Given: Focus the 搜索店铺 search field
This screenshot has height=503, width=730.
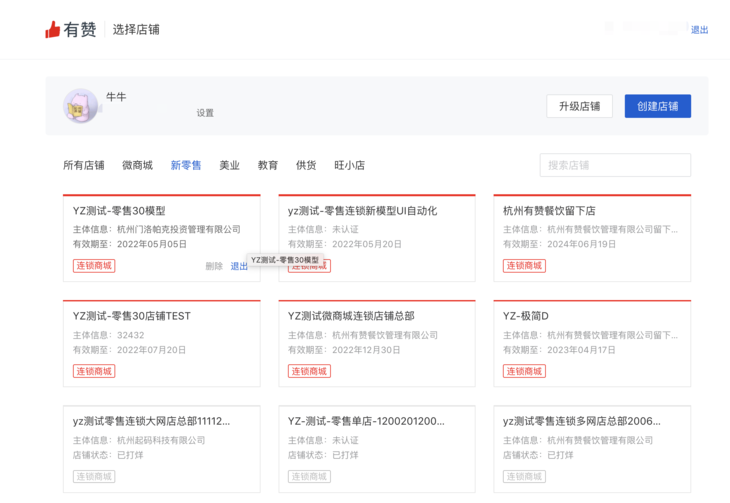Looking at the screenshot, I should (x=614, y=165).
